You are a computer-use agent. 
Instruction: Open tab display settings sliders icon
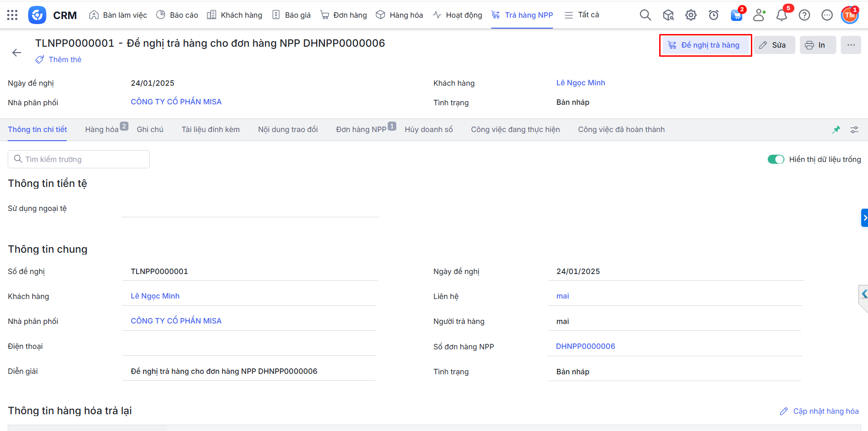[854, 130]
